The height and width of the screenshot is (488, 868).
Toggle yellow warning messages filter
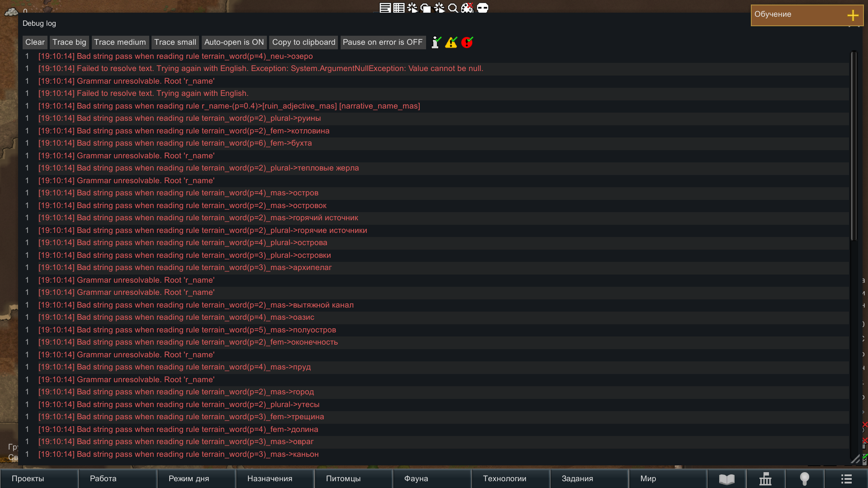451,42
